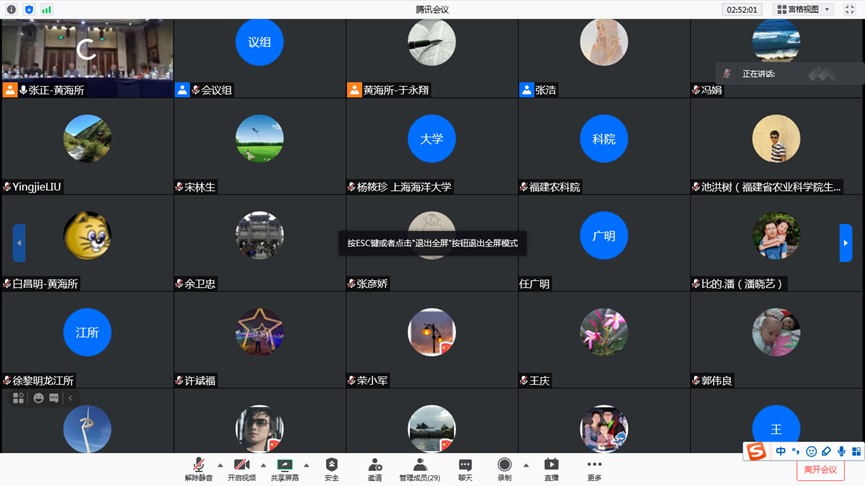The width and height of the screenshot is (865, 486).
Task: Expand audio options arrow beside 解除静音
Action: pyautogui.click(x=219, y=465)
